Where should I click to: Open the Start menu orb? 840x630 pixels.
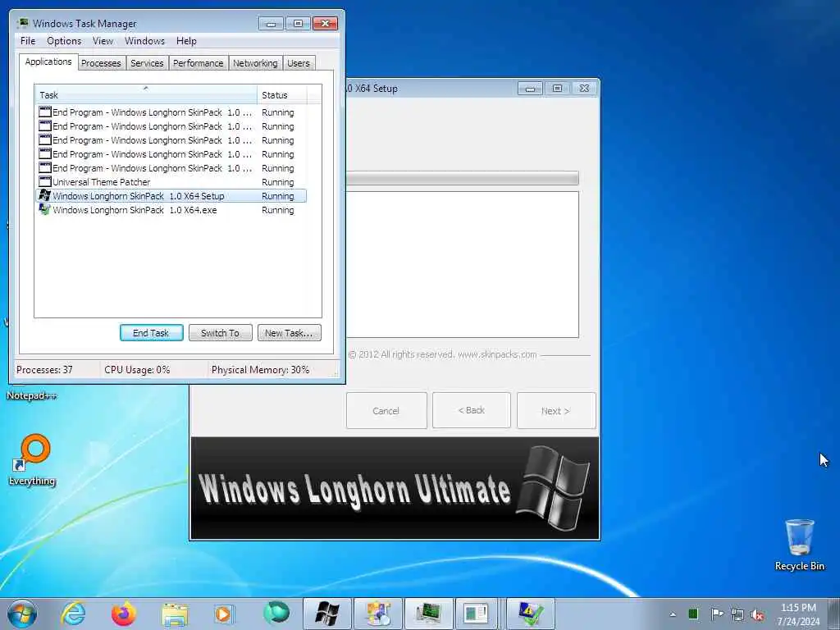pyautogui.click(x=21, y=614)
